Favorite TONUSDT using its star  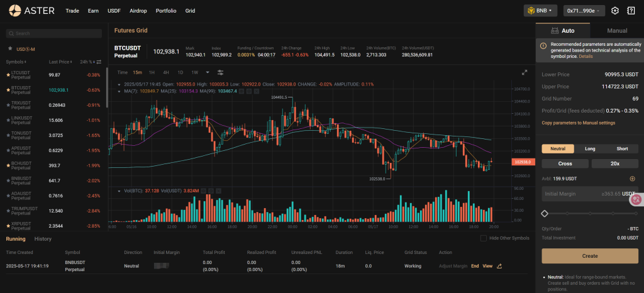pyautogui.click(x=8, y=135)
